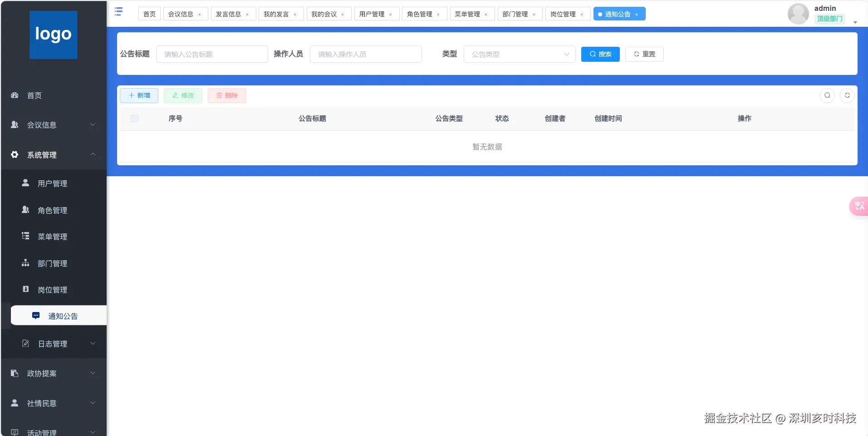The image size is (868, 436).
Task: Close the 角色管理 tab
Action: 438,15
